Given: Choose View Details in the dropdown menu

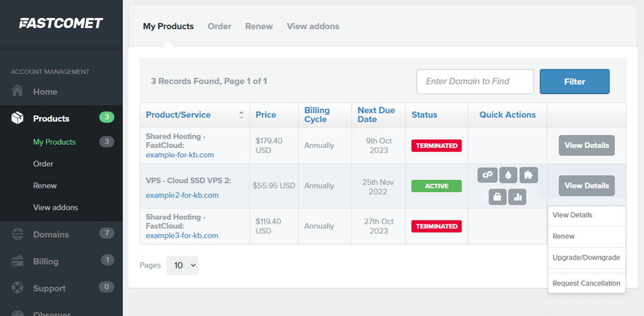Looking at the screenshot, I should click(586, 215).
